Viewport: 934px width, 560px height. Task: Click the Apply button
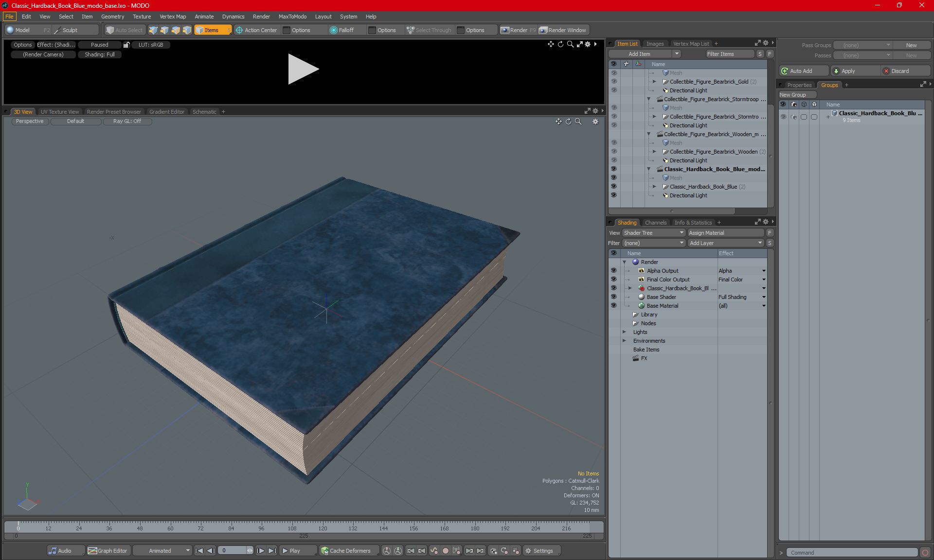click(x=855, y=71)
